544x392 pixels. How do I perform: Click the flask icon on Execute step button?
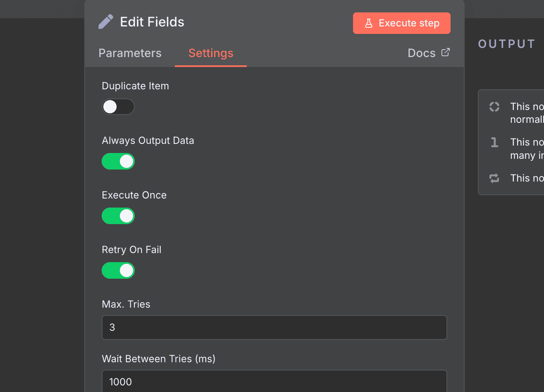[x=368, y=23]
